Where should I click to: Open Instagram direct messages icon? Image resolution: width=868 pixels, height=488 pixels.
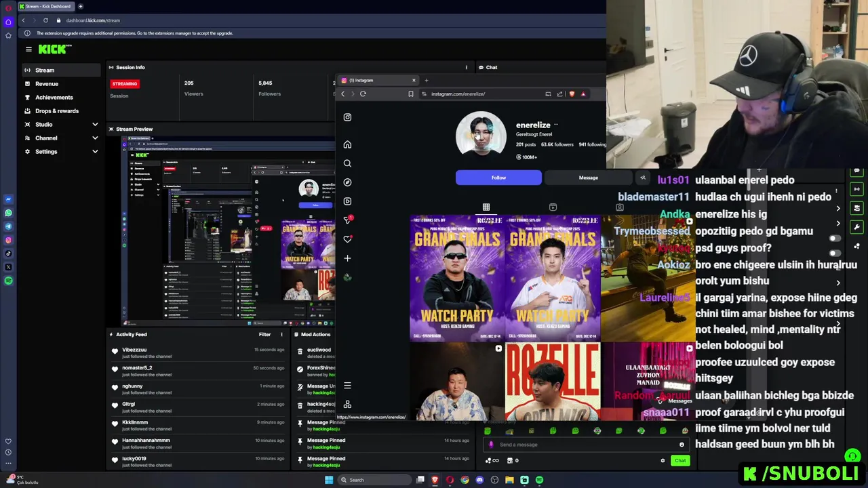tap(347, 220)
